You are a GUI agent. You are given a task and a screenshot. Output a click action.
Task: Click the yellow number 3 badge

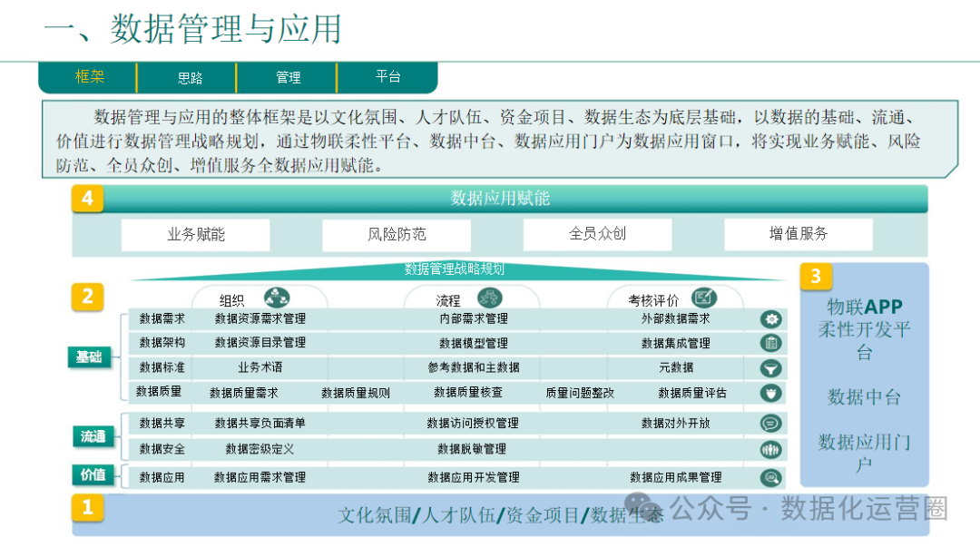click(x=816, y=277)
